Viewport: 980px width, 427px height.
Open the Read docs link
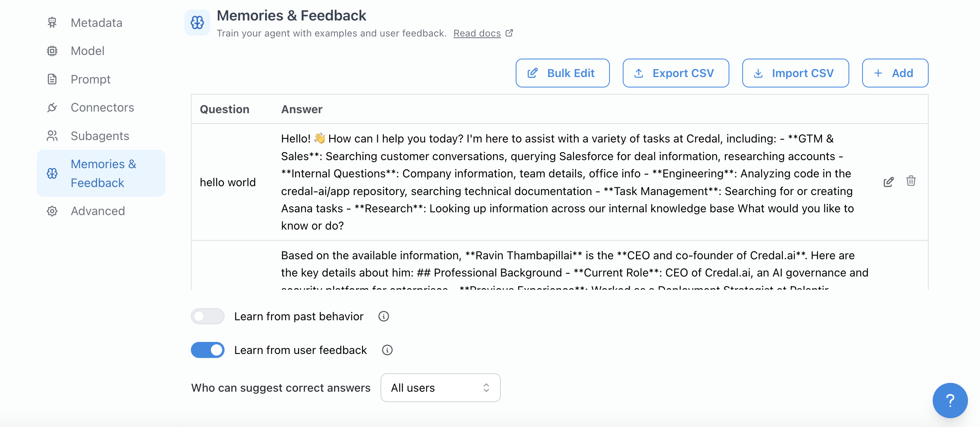pos(477,33)
